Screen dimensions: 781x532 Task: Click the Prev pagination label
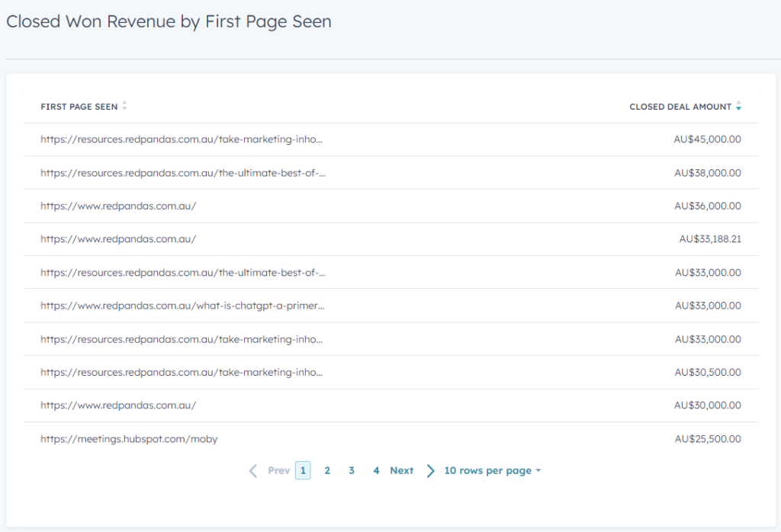278,470
